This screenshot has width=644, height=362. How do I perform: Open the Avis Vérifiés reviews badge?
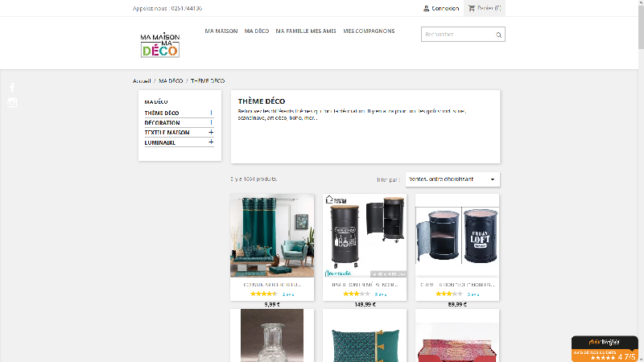pyautogui.click(x=605, y=348)
